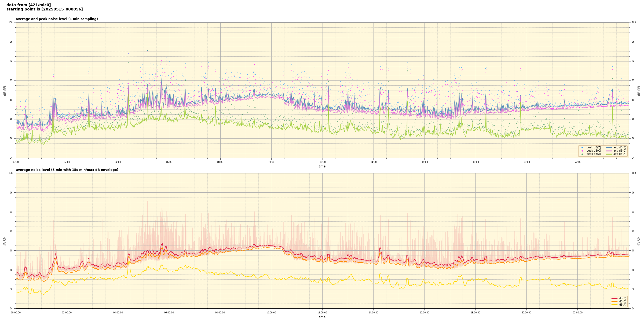644x322 pixels.
Task: Click the avg dB(C) legend line
Action: tap(609, 151)
